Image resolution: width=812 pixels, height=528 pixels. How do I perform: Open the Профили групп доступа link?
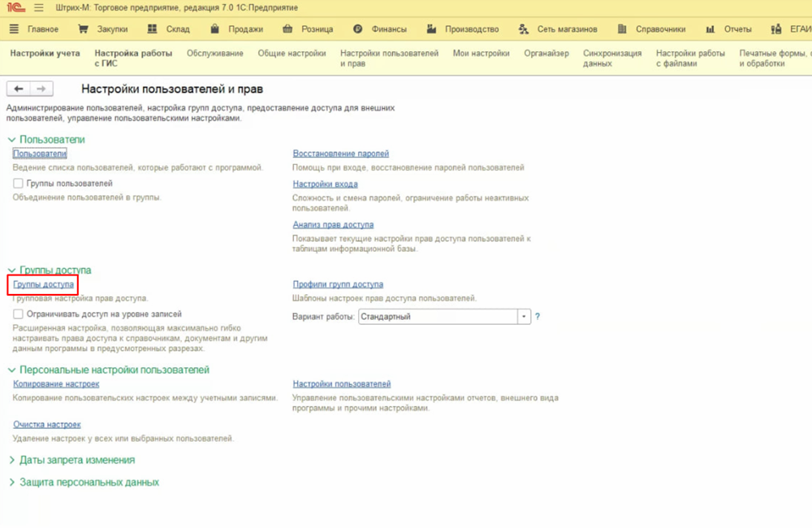tap(338, 284)
